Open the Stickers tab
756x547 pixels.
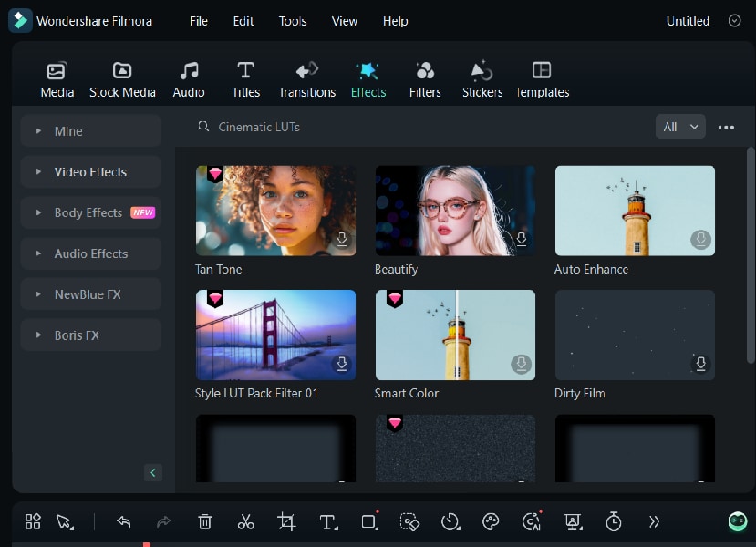(482, 80)
